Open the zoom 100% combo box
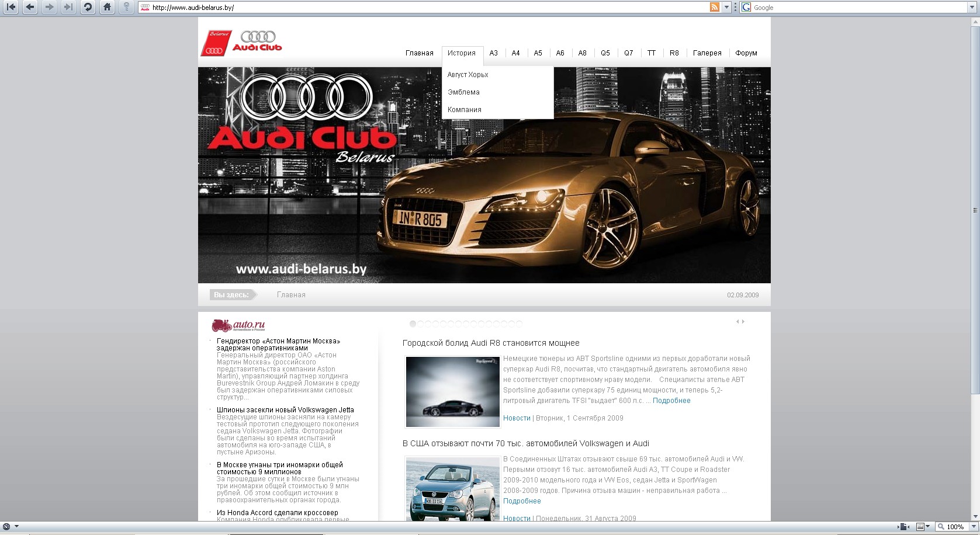Screen dimensions: 980x535 click(955, 527)
